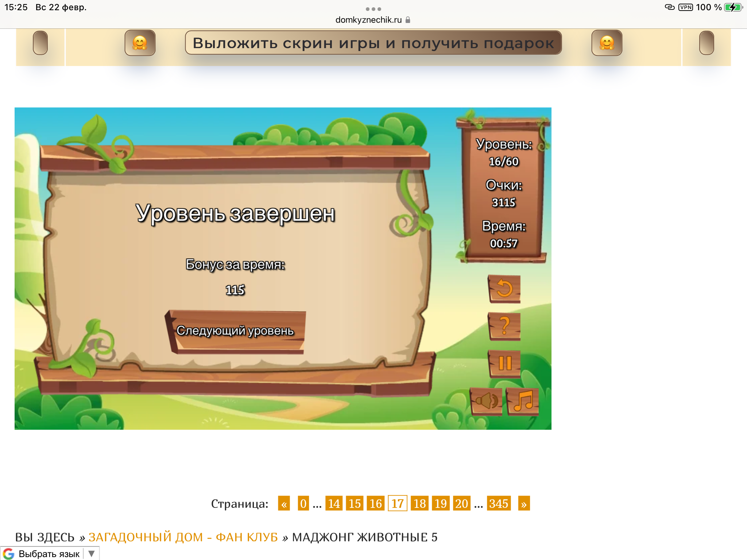Open "Выбрать язык" Google translate widget

(x=49, y=554)
